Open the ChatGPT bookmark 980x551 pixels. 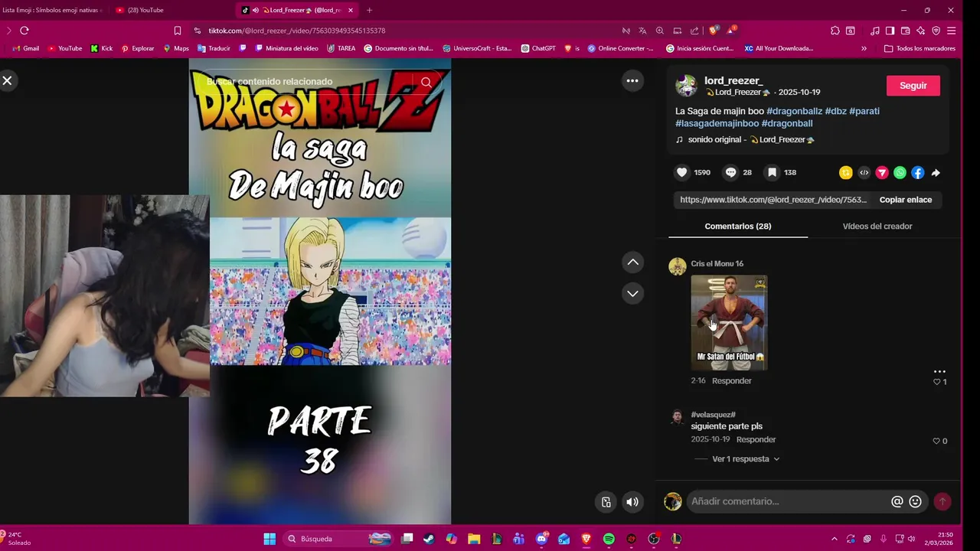(538, 48)
